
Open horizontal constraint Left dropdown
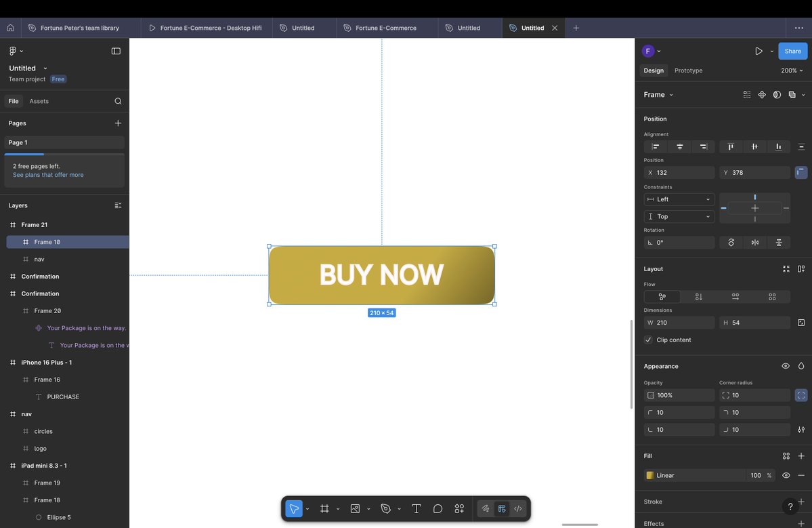(x=679, y=199)
